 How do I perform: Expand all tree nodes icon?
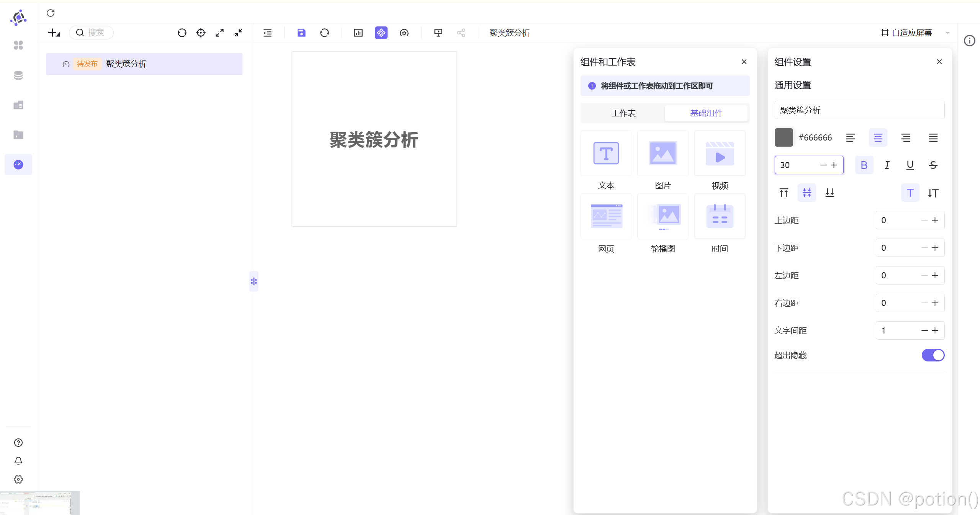pos(219,33)
